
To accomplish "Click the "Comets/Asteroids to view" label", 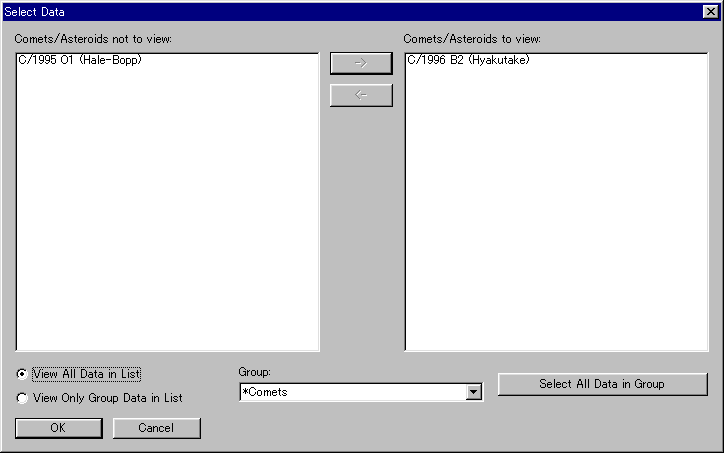I will point(472,39).
